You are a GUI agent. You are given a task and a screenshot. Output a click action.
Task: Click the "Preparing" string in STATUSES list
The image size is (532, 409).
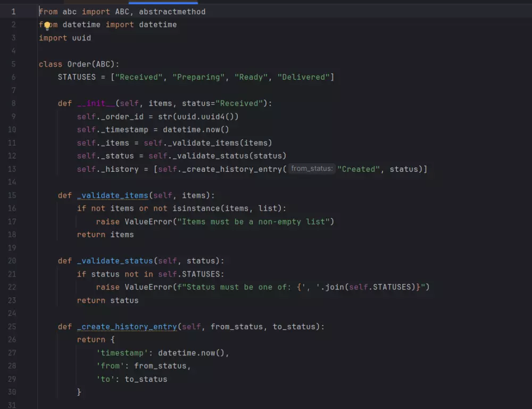click(x=198, y=77)
